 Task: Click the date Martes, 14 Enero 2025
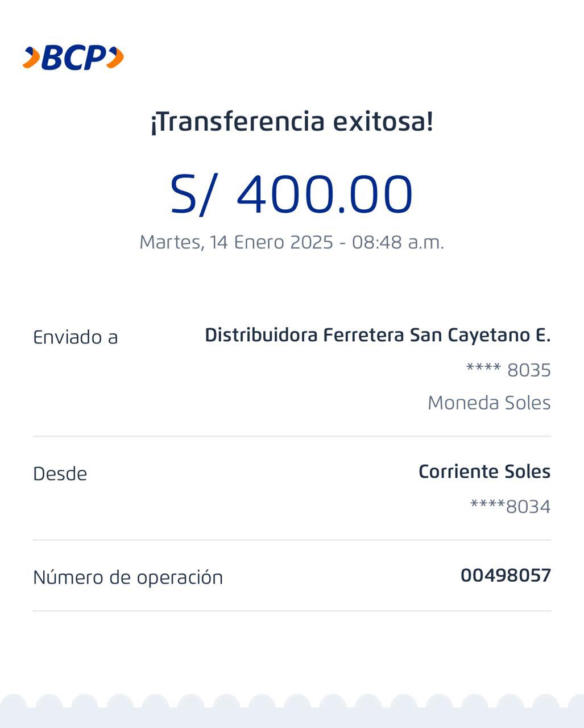click(236, 242)
